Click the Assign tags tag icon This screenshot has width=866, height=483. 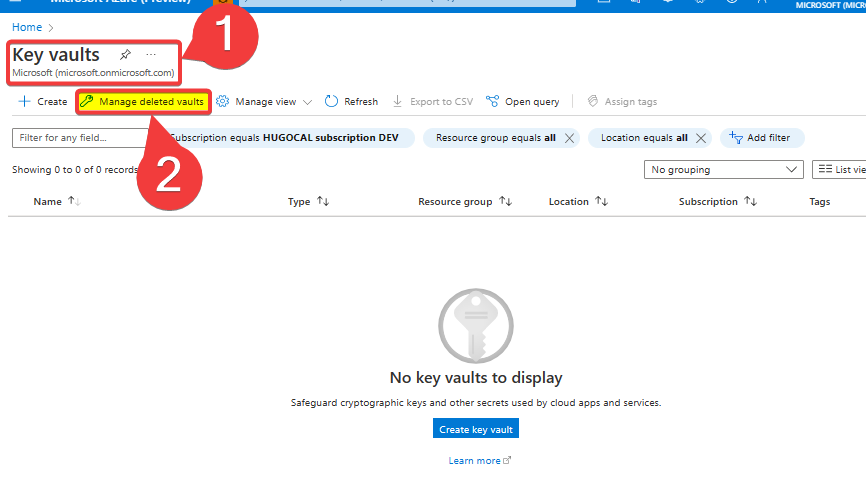[x=593, y=101]
